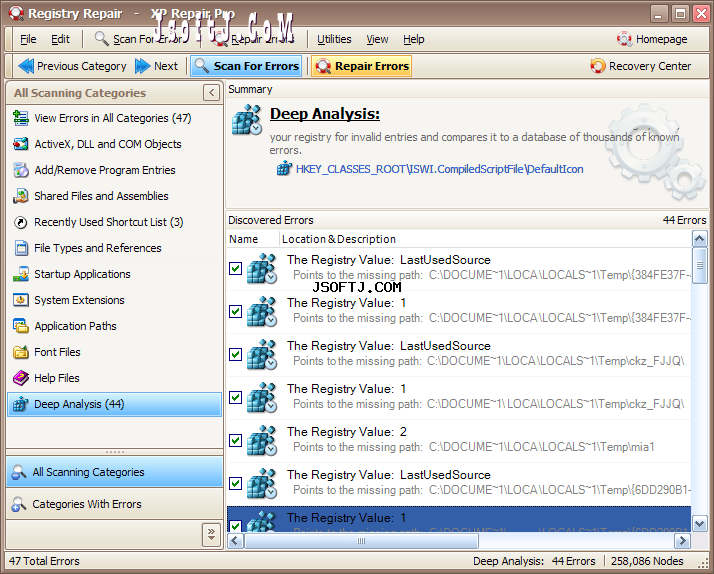Click the Deep Analysis heading link
Screen dimensions: 714x574
click(x=325, y=114)
